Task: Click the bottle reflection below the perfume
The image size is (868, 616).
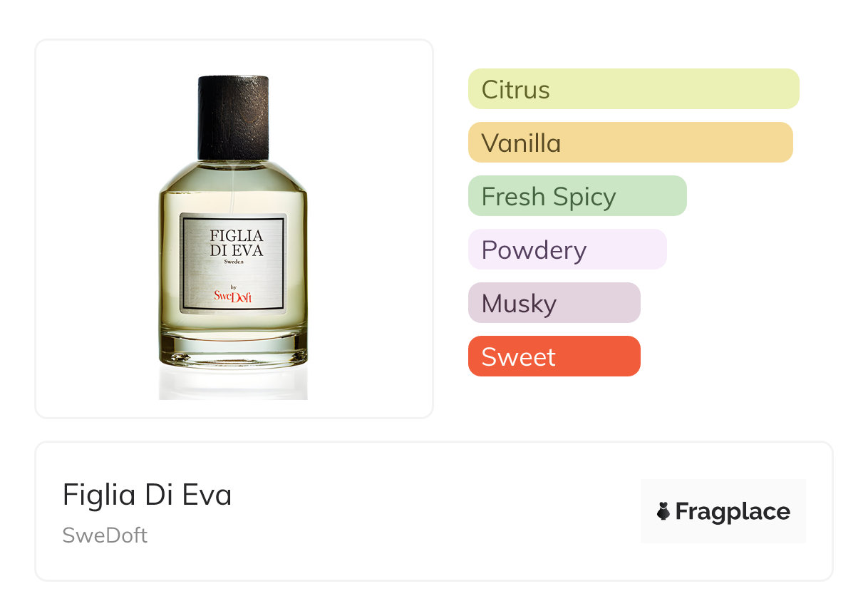Action: [x=233, y=384]
